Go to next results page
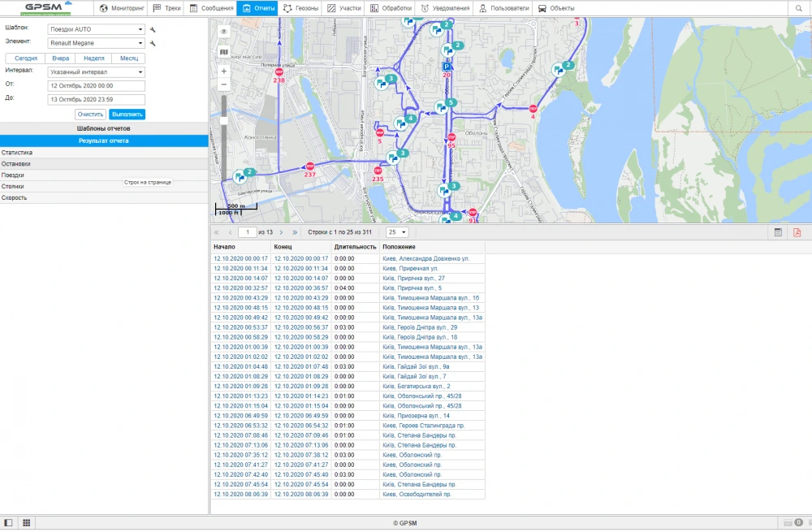This screenshot has height=532, width=812. tap(280, 232)
